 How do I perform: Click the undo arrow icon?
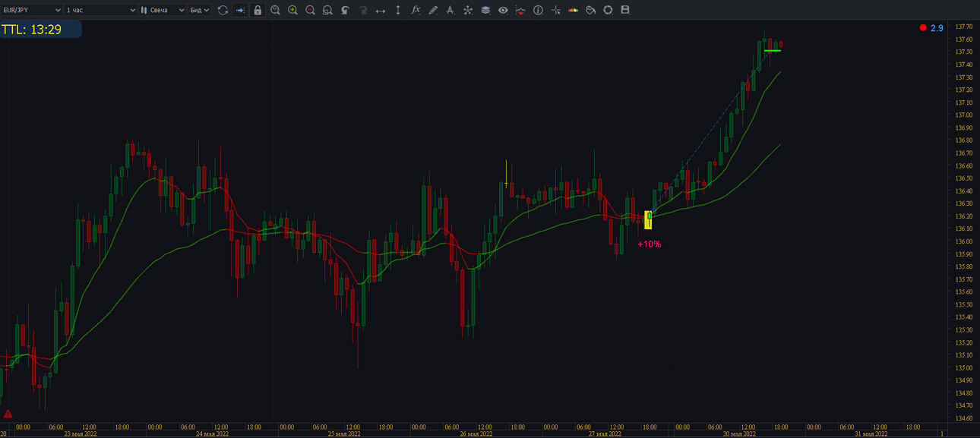pyautogui.click(x=345, y=10)
